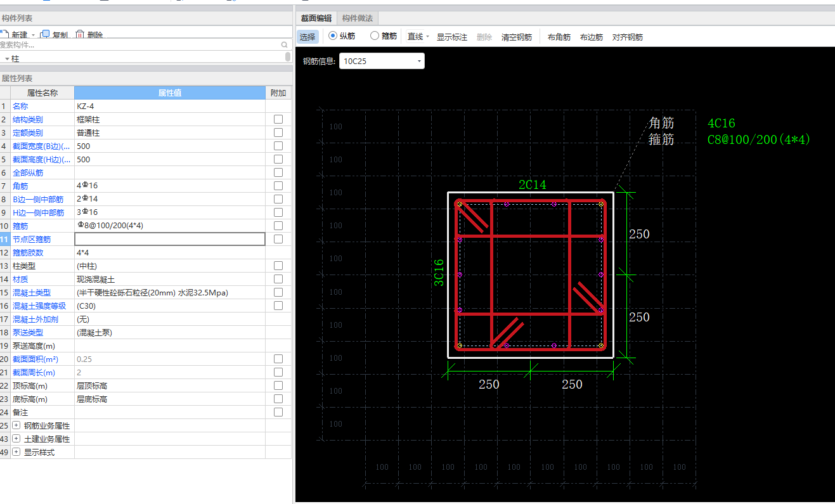Expand the 显示样式 group
Viewport: 835px width, 504px height.
pyautogui.click(x=16, y=452)
